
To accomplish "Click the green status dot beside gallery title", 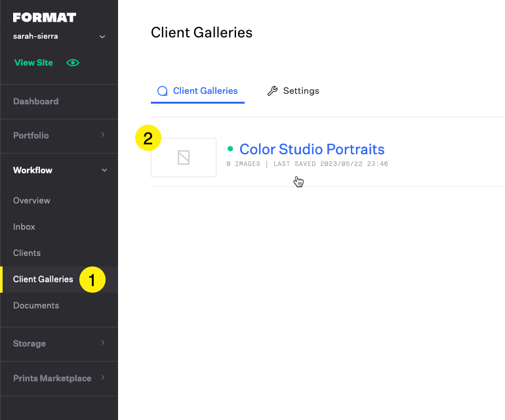I will pos(230,149).
